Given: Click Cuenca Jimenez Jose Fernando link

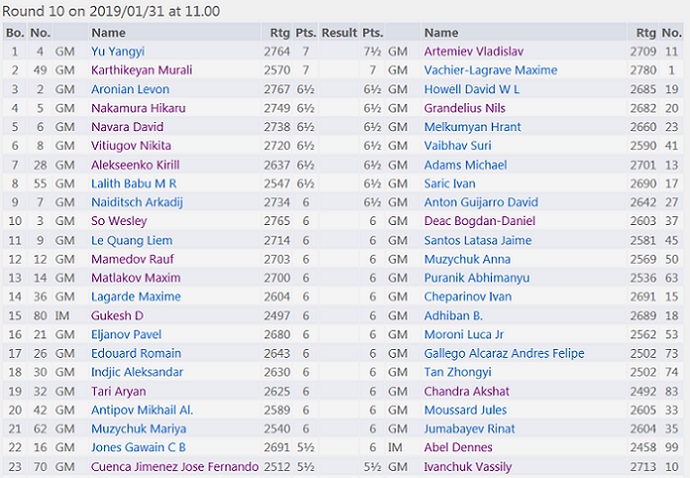Looking at the screenshot, I should coord(173,467).
